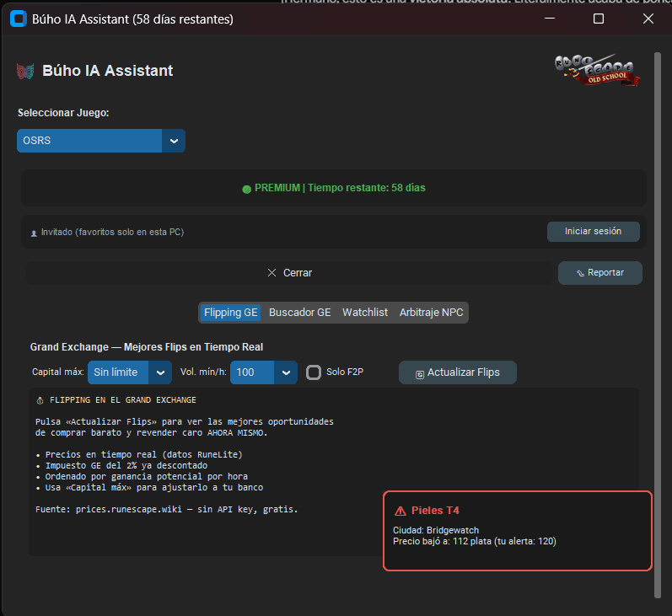Click the arrow of the Sin límite dropdown
Screen dimensions: 672x616
tap(160, 372)
